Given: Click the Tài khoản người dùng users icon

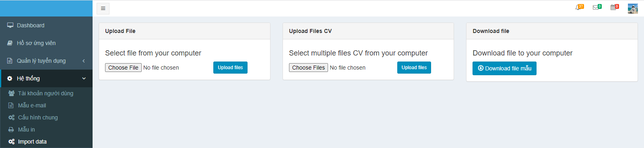Looking at the screenshot, I should [x=11, y=93].
